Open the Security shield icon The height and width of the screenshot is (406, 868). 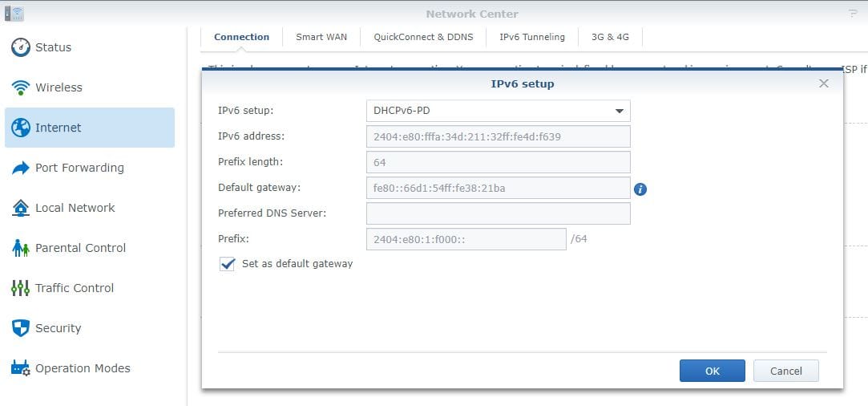(x=21, y=328)
